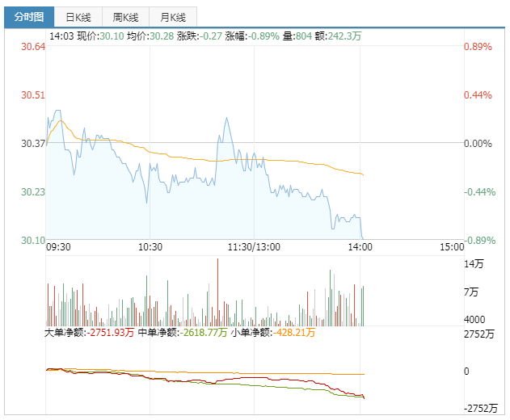Click the 30.10 bottom price axis label
Image resolution: width=510 pixels, height=420 pixels.
[x=33, y=240]
